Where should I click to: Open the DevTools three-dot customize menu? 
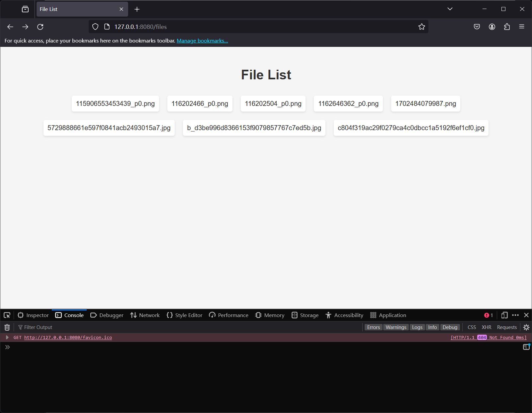click(x=515, y=315)
